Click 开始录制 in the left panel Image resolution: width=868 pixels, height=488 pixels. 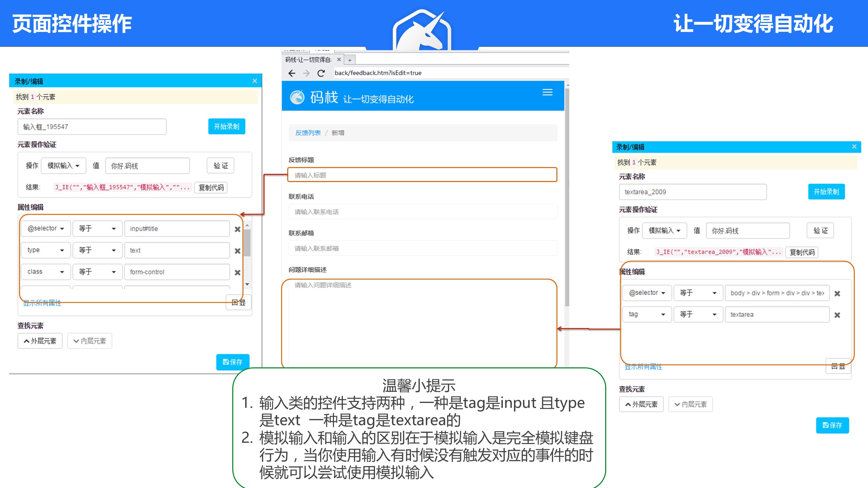click(x=226, y=127)
